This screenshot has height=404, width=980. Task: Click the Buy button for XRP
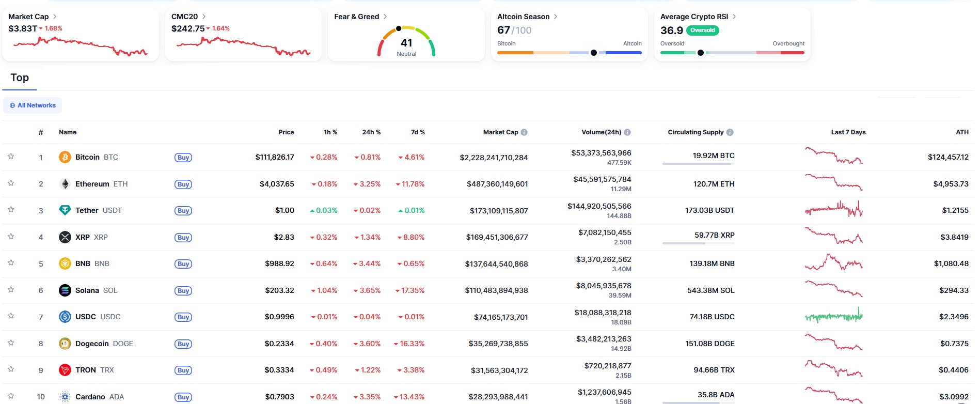[183, 238]
